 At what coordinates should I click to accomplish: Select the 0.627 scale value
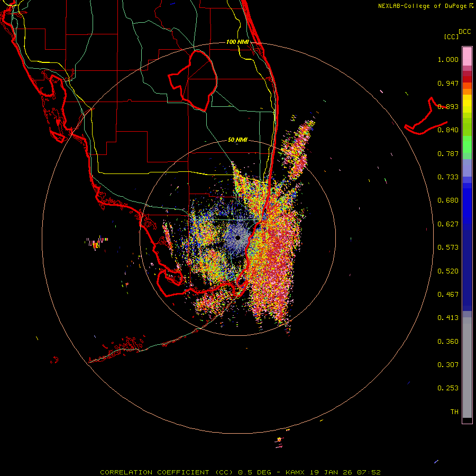click(x=448, y=224)
